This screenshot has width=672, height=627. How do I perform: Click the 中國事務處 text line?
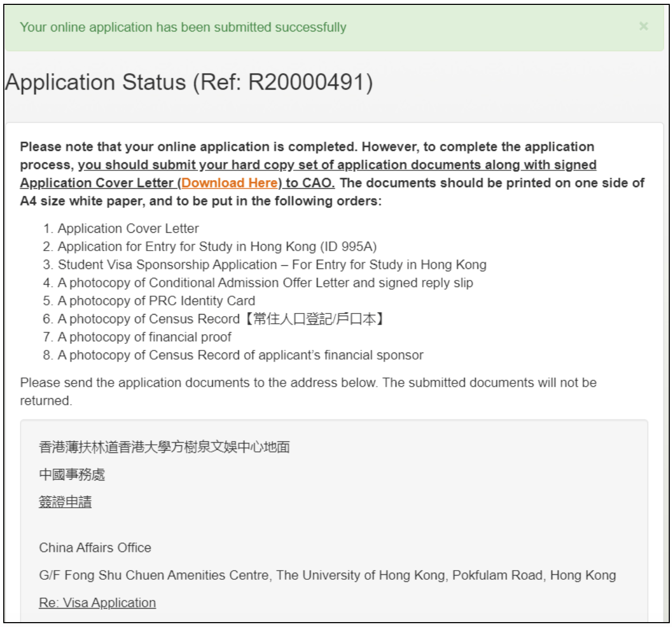coord(72,475)
